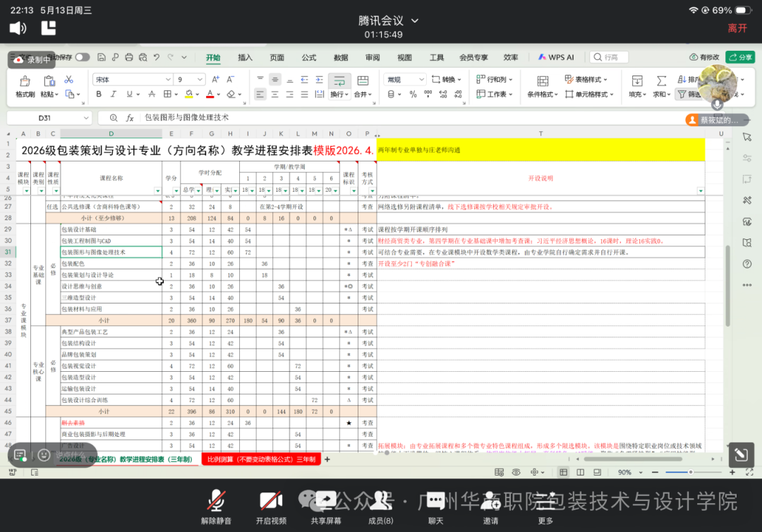Viewport: 762px width, 532px height.
Task: Toggle the Auto Save (自动保存) switch
Action: (x=83, y=57)
